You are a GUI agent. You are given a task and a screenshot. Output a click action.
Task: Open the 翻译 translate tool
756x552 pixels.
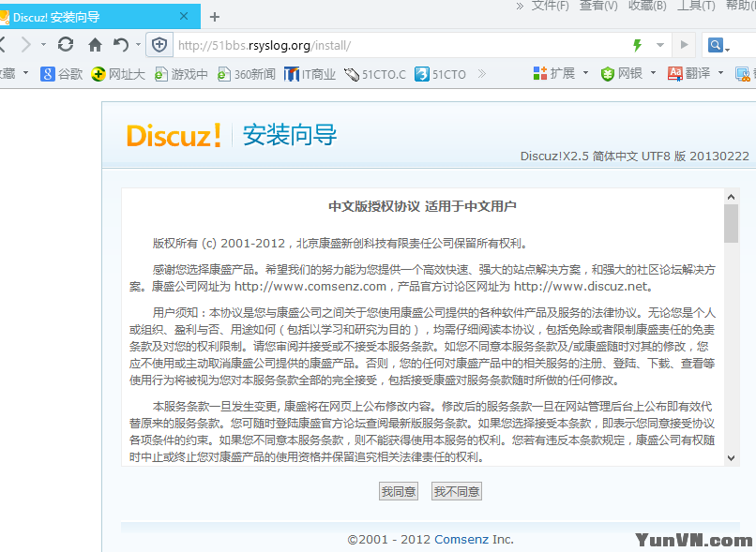[689, 73]
